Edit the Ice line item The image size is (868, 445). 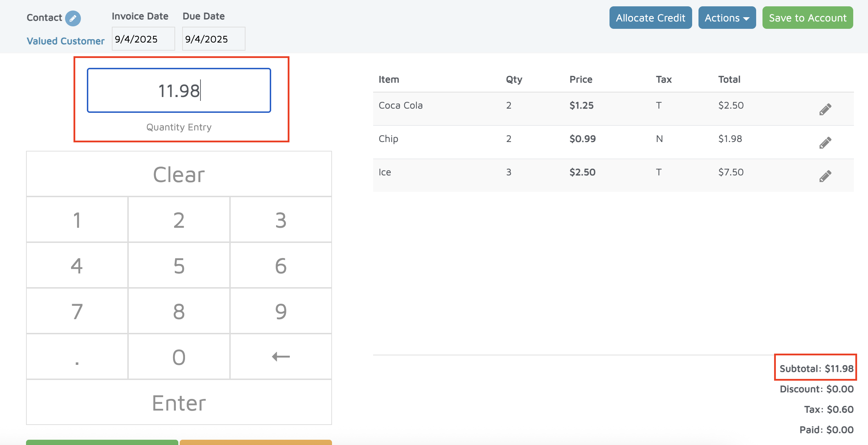(825, 176)
